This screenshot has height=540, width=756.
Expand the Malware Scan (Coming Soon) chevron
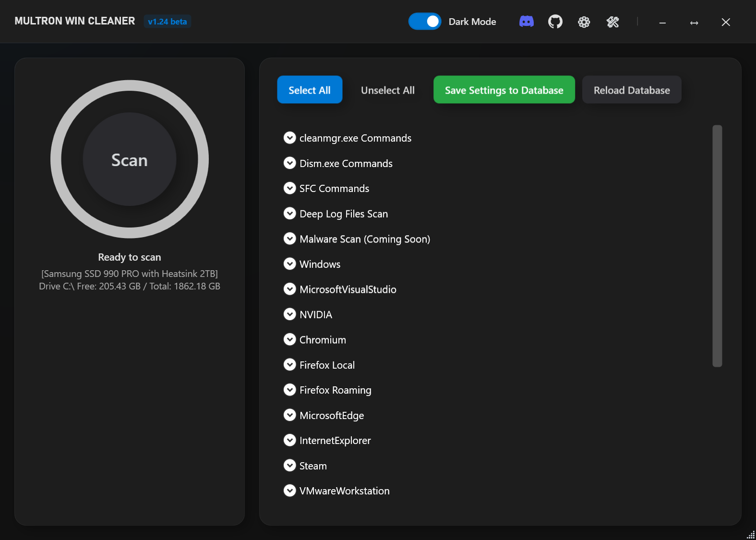point(290,239)
